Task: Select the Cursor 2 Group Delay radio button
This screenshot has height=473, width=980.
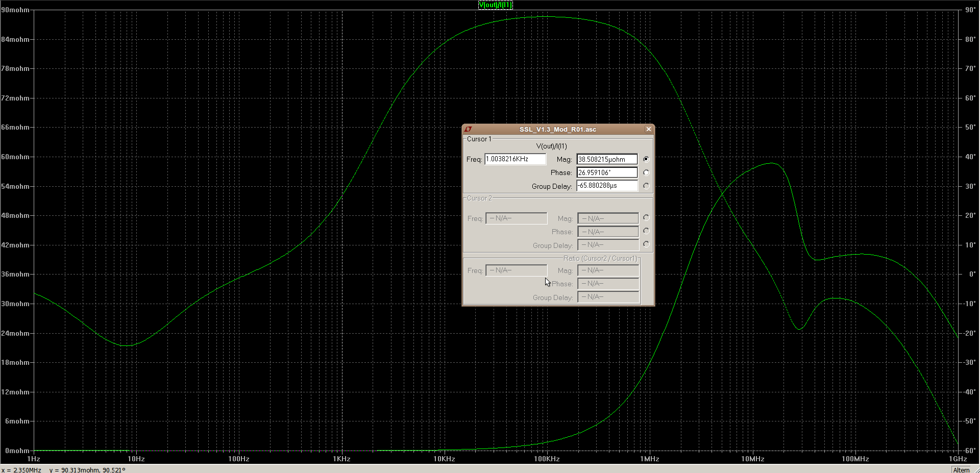Action: point(646,244)
